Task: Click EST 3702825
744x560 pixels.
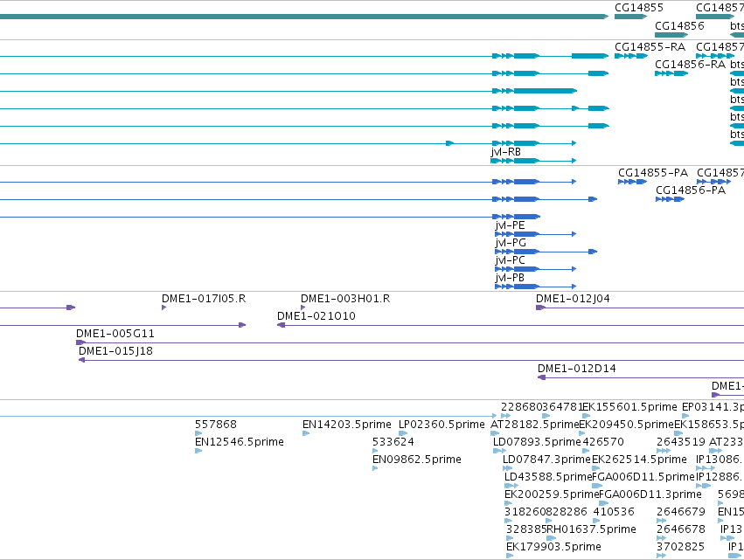Action: [x=680, y=547]
